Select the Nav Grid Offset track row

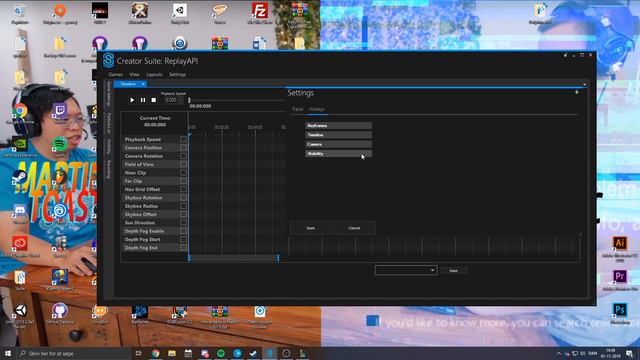click(x=154, y=189)
